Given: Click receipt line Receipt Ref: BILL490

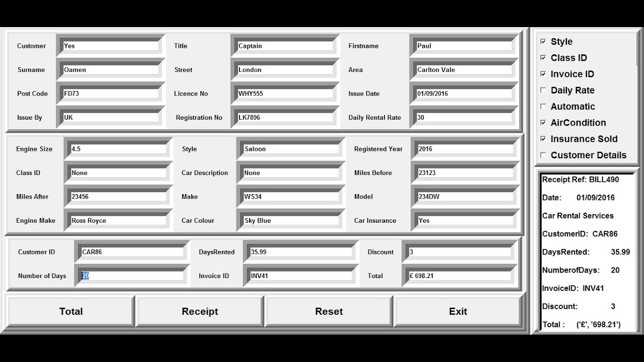Looking at the screenshot, I should click(581, 179).
